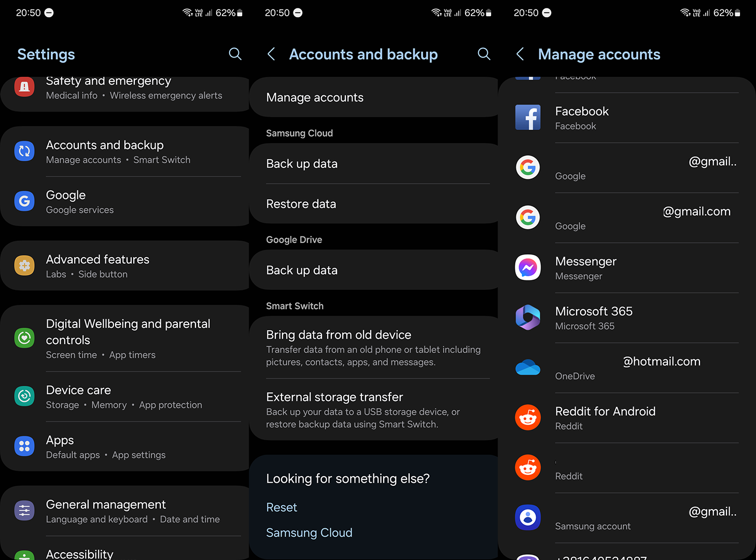The image size is (756, 560).
Task: Tap the Samsung account icon
Action: tap(528, 517)
